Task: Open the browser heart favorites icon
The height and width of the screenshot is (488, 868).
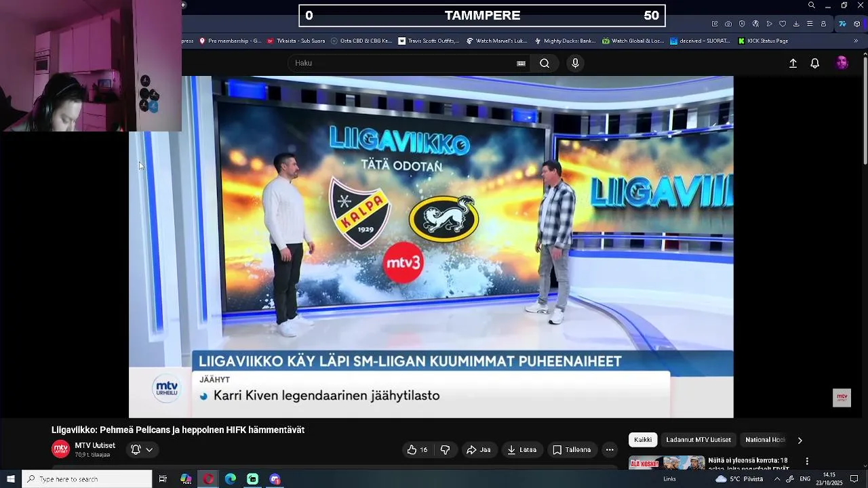Action: 783,24
